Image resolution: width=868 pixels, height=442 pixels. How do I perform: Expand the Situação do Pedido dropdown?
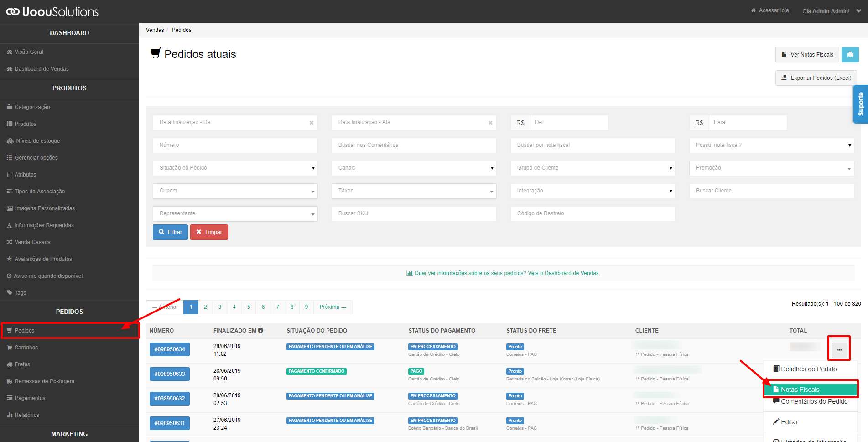(x=235, y=168)
